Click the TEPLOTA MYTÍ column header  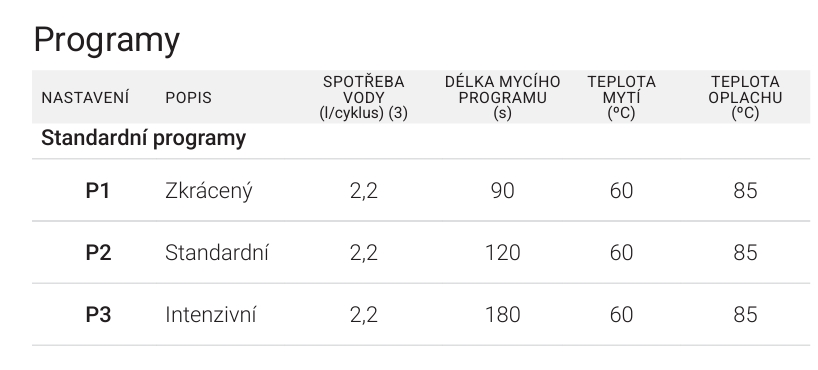[621, 98]
